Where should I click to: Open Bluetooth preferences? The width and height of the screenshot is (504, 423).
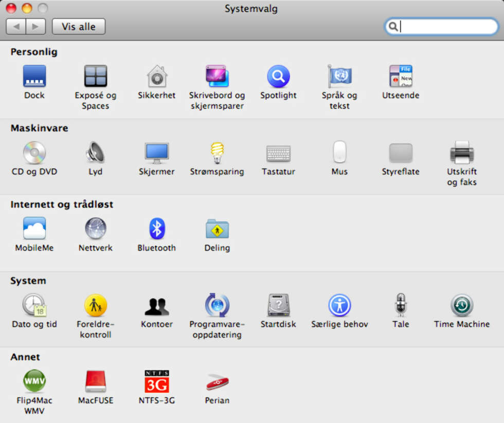[x=157, y=228]
